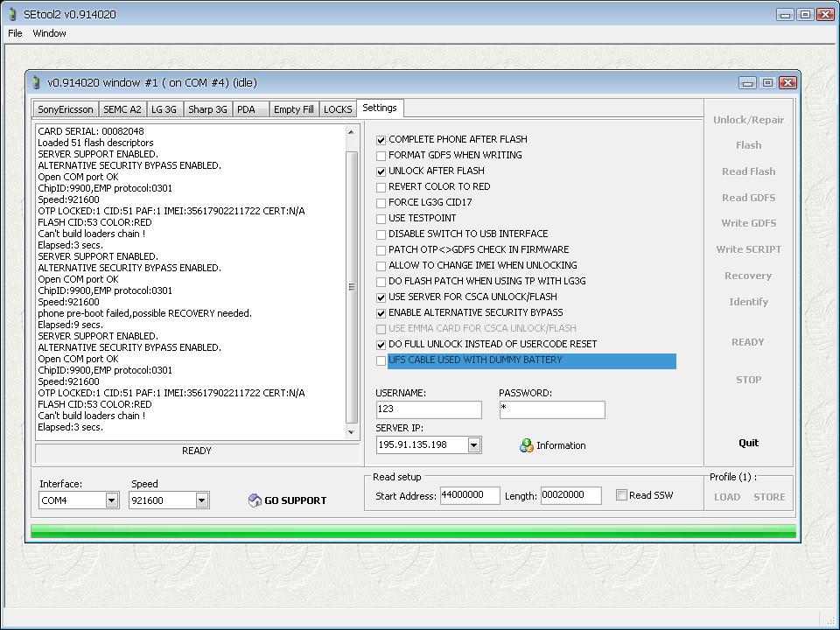Viewport: 840px width, 630px height.
Task: Switch to the LG 3G tab
Action: (164, 109)
